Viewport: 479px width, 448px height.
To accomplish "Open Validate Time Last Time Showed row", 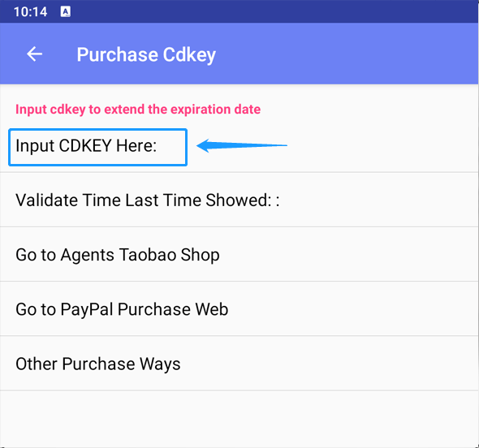I will click(239, 200).
